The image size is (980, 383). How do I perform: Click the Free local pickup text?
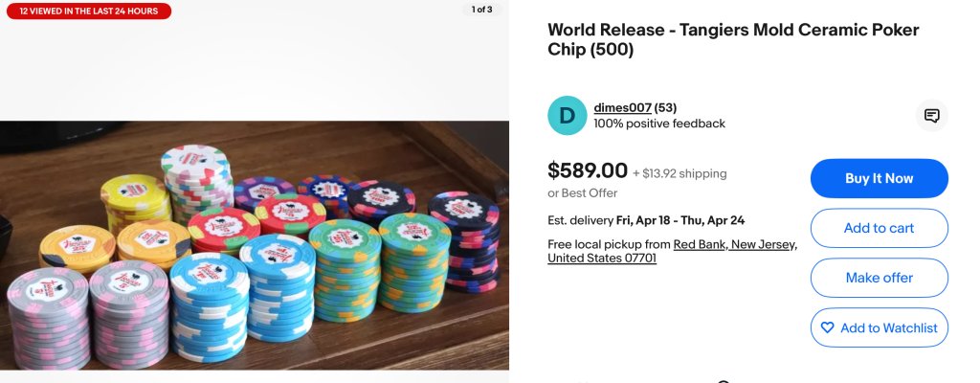click(608, 244)
